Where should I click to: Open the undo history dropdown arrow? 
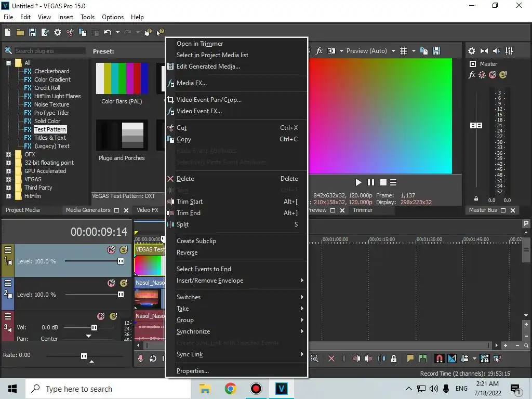click(x=117, y=32)
